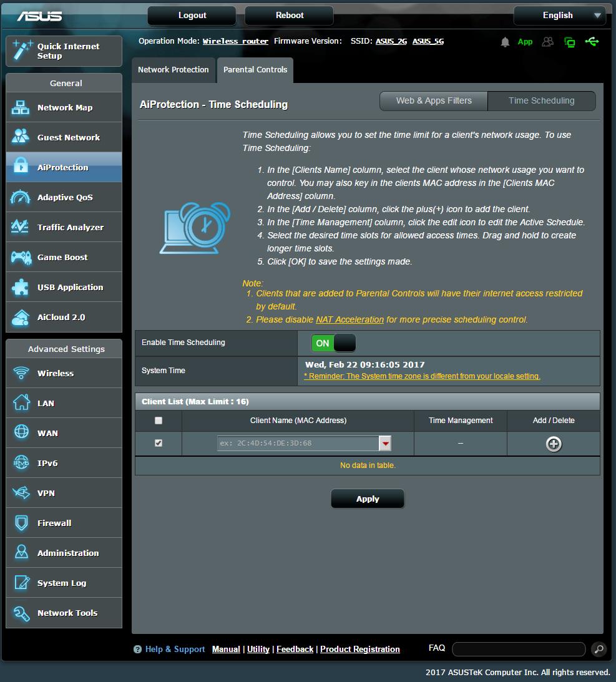The image size is (616, 682).
Task: Click the Network Tools wrench icon
Action: click(21, 613)
